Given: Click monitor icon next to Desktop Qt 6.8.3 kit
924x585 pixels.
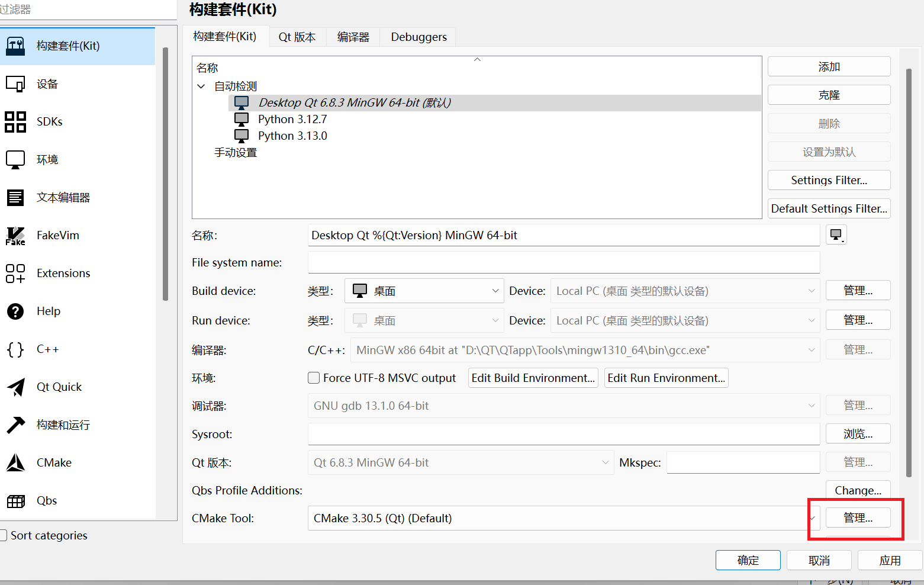Looking at the screenshot, I should pyautogui.click(x=242, y=103).
